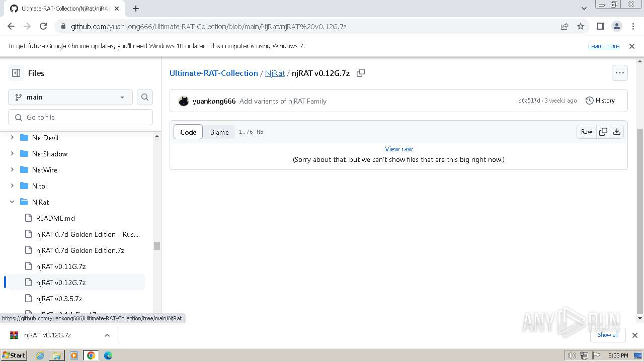Open njRAT v0.11G.7z file
Viewport: 644px width, 362px height.
pyautogui.click(x=61, y=266)
